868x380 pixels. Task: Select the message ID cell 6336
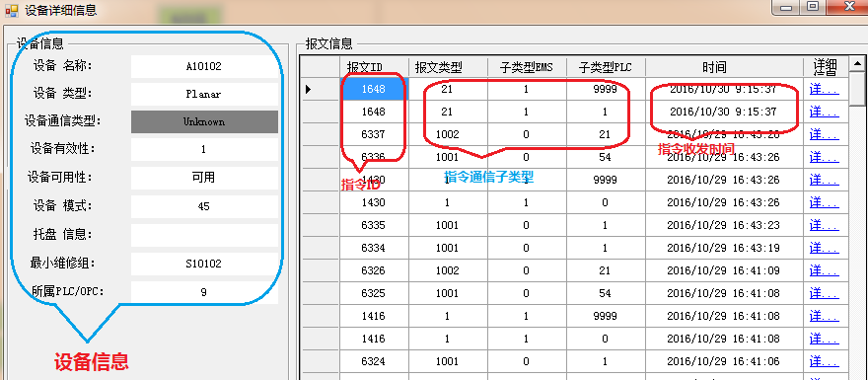(x=374, y=157)
